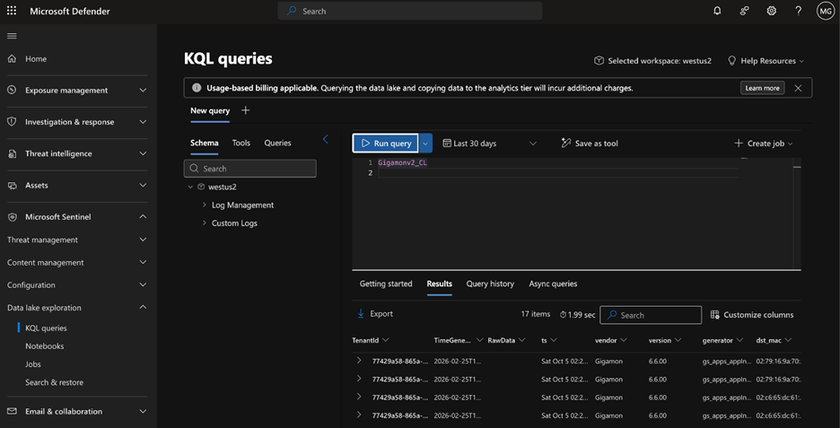This screenshot has height=428, width=840.
Task: Open the help question mark icon
Action: (x=798, y=11)
